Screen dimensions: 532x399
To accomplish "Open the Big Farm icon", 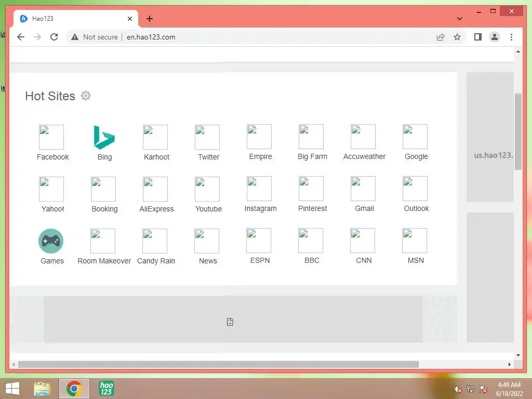I will tap(311, 137).
